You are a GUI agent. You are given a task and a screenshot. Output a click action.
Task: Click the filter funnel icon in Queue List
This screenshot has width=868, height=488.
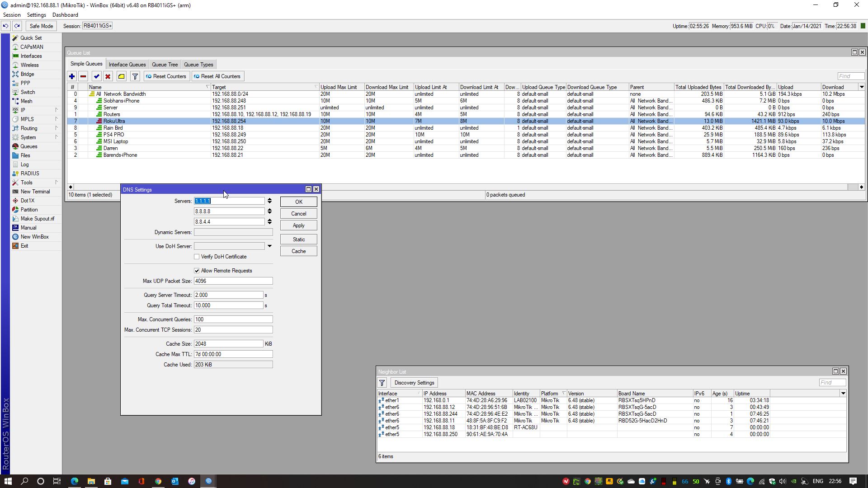[135, 76]
